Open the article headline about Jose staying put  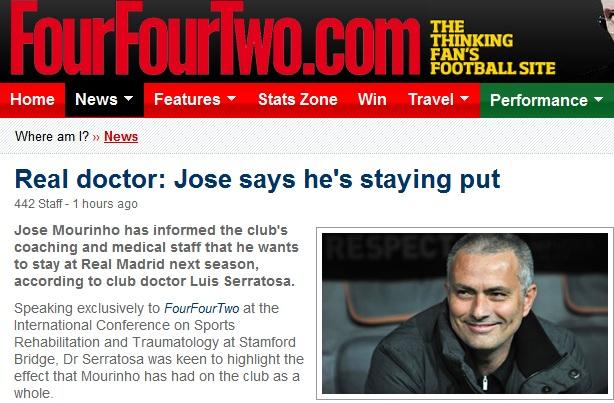click(257, 180)
